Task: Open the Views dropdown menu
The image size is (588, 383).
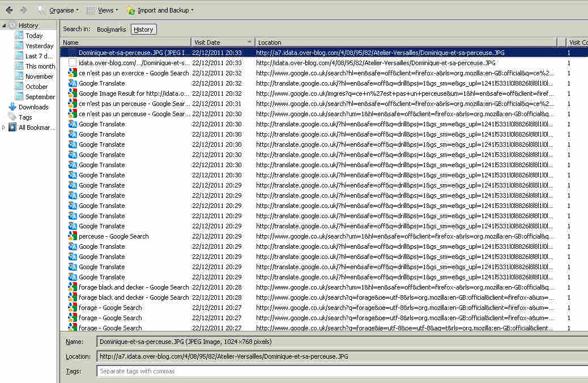Action: click(x=103, y=10)
